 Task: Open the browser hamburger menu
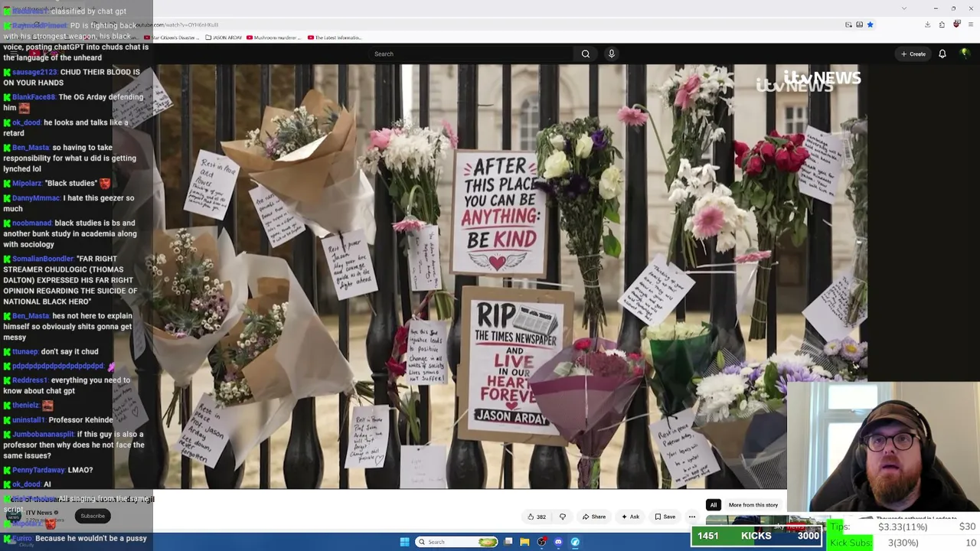point(971,24)
